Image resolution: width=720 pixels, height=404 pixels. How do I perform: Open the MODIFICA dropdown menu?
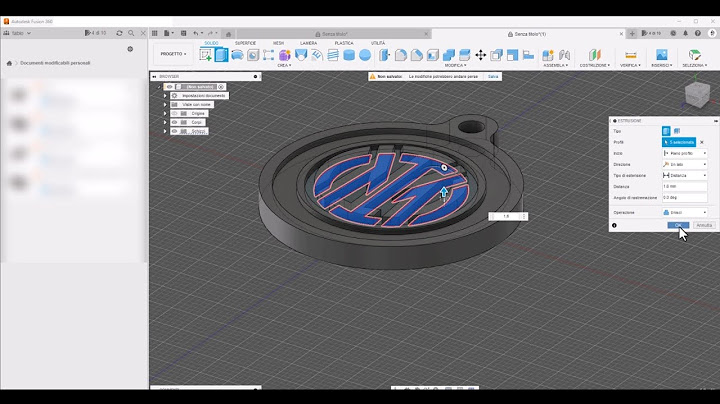click(455, 66)
